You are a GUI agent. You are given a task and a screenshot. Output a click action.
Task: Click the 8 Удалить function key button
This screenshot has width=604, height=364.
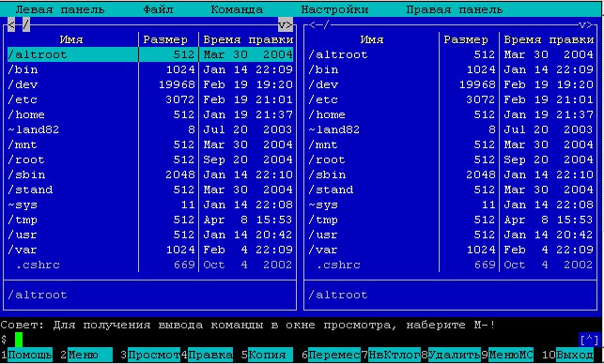(x=451, y=355)
